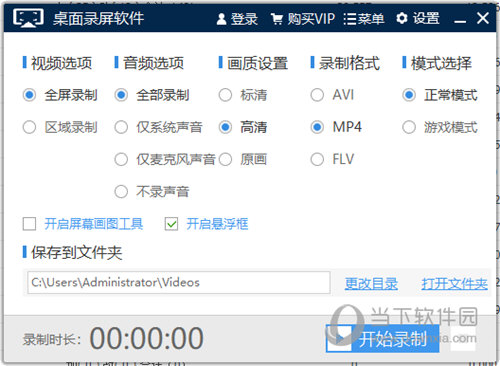Click the 画质设置 section heading

click(257, 63)
